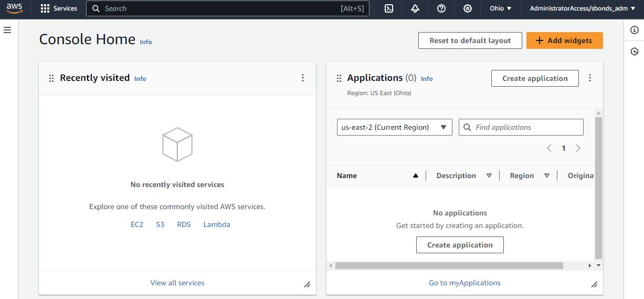Screen dimensions: 644x299
Task: Click the 'No applications' text
Action: 460,213
